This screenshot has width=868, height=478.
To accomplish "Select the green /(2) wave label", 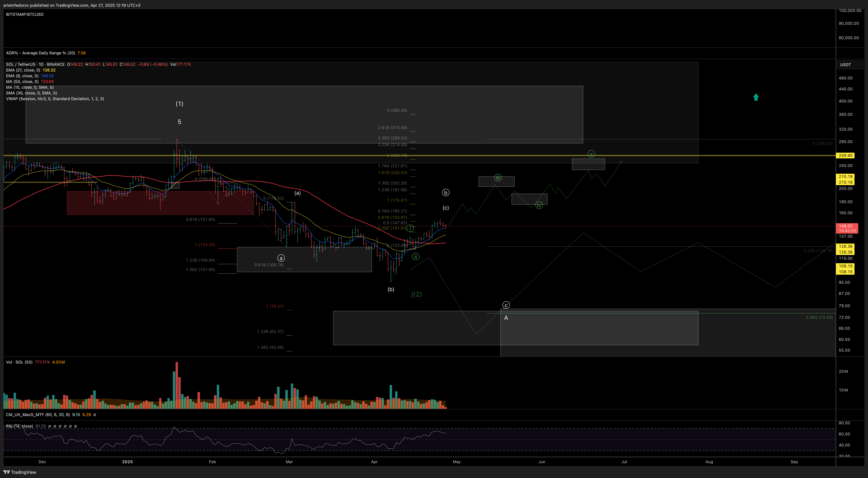I will click(417, 294).
